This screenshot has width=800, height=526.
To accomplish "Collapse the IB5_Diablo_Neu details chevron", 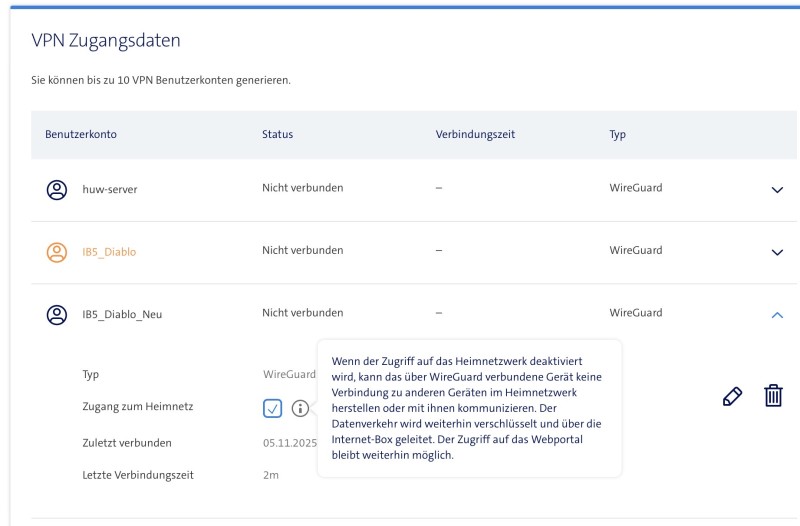I will click(777, 314).
